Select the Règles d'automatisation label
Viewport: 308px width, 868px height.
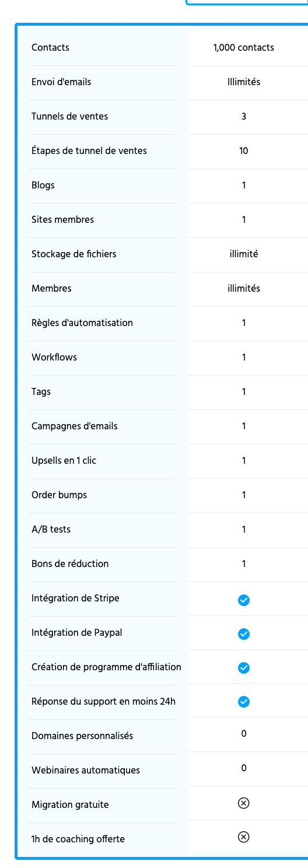[82, 323]
